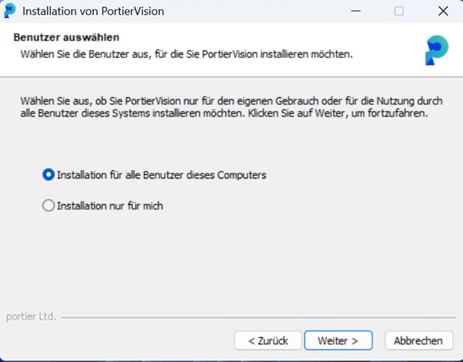Close the installer with the X button
Image resolution: width=463 pixels, height=362 pixels.
443,11
